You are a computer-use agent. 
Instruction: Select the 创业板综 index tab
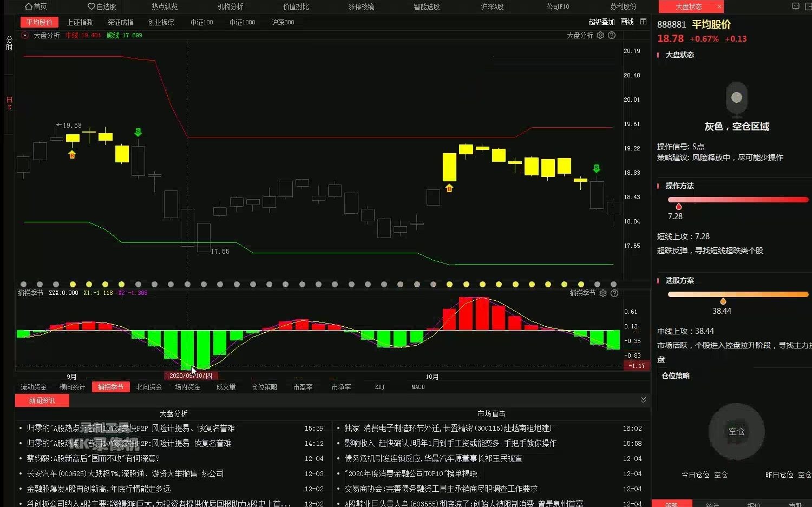(x=161, y=22)
